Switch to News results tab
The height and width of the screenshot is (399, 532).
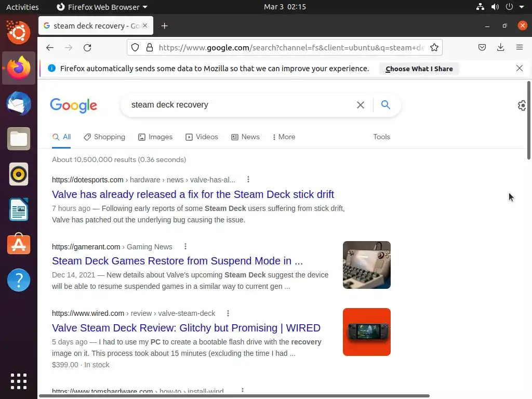pyautogui.click(x=245, y=137)
